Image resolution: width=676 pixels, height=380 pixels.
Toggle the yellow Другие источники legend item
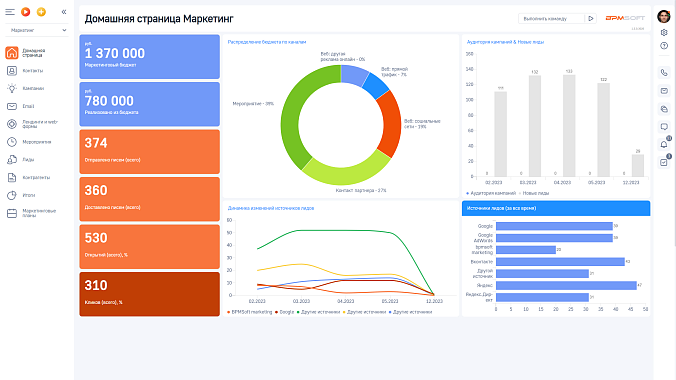[x=364, y=312]
